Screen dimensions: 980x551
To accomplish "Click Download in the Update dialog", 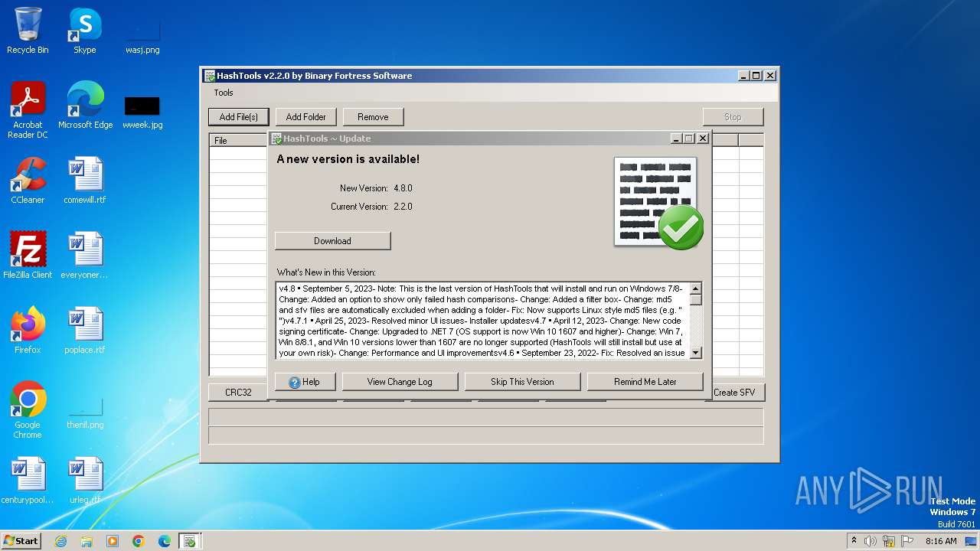I will tap(332, 241).
